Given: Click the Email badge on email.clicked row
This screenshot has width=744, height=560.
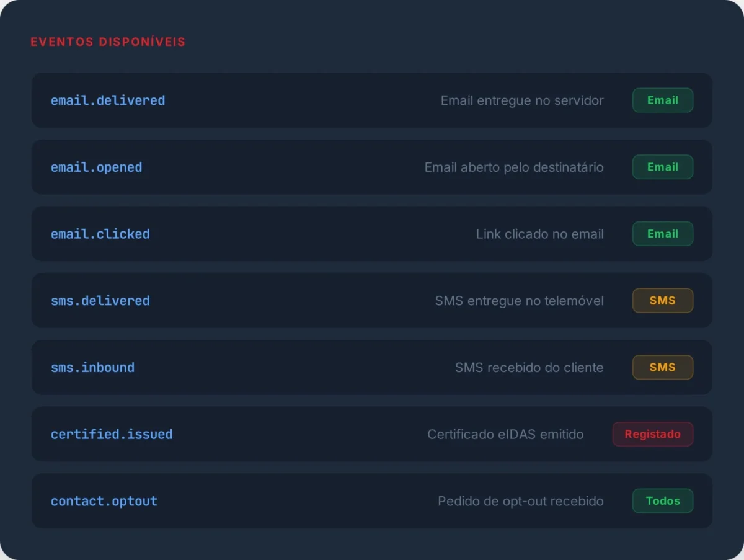Looking at the screenshot, I should [x=662, y=234].
